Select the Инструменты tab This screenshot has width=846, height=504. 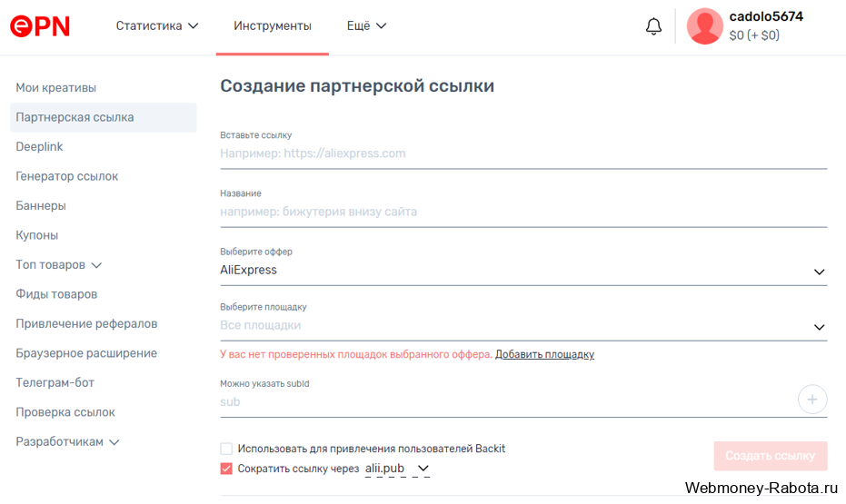click(x=272, y=25)
